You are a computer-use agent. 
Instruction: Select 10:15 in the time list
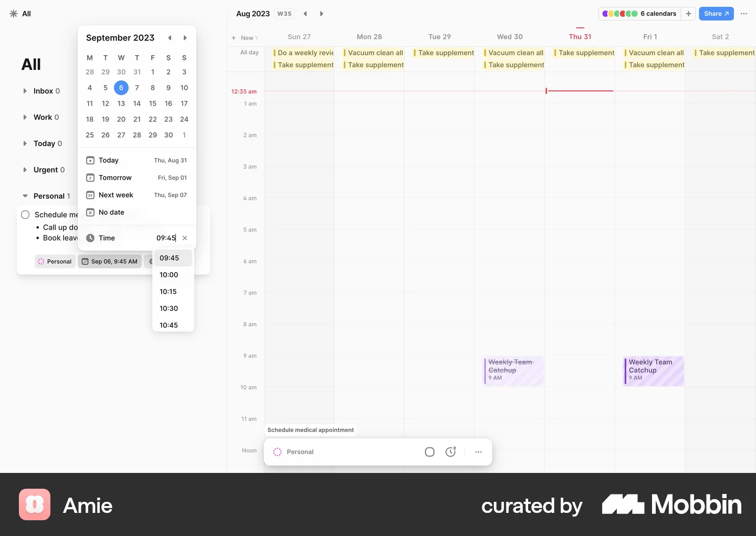coord(173,292)
